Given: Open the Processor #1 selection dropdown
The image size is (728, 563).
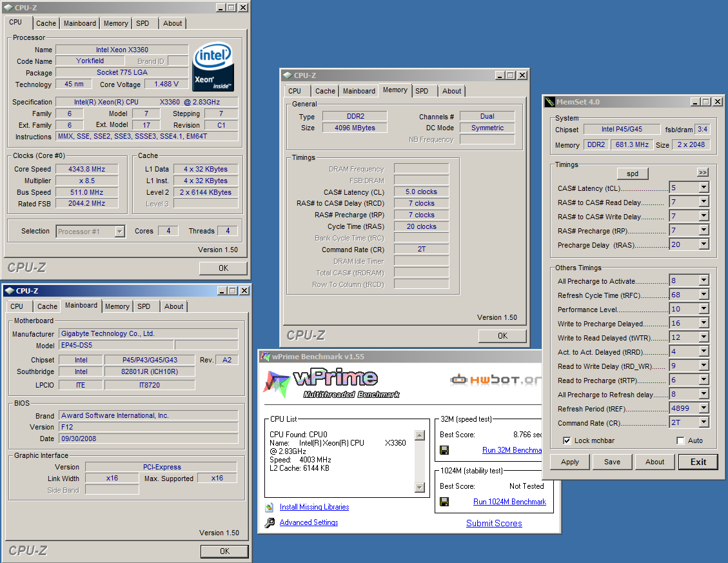Looking at the screenshot, I should [x=120, y=232].
